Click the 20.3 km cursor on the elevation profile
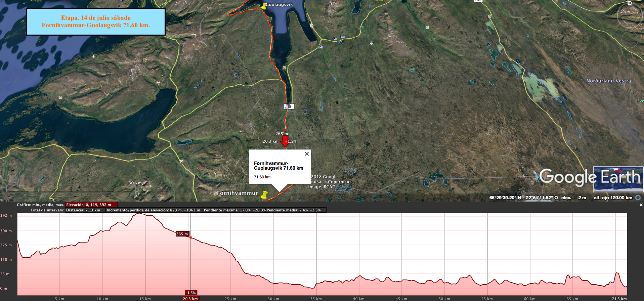This screenshot has height=301, width=644. (190, 298)
